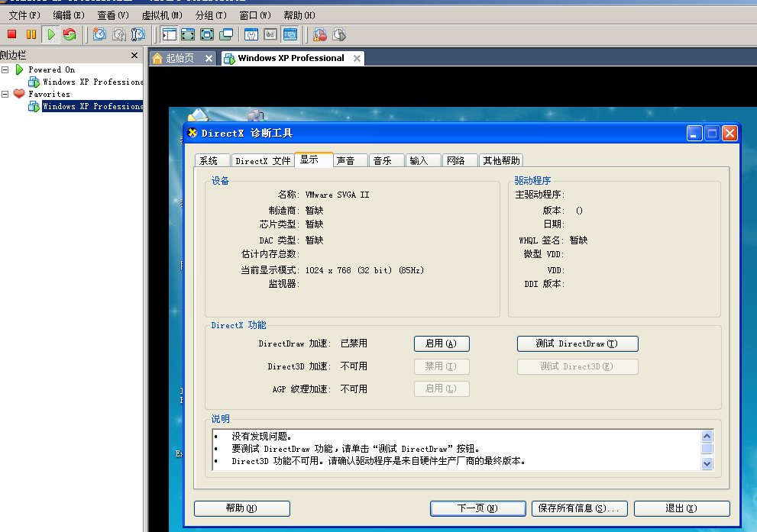Open the 虚拟机(M) menu
Screen dimensions: 757x532
tap(162, 15)
